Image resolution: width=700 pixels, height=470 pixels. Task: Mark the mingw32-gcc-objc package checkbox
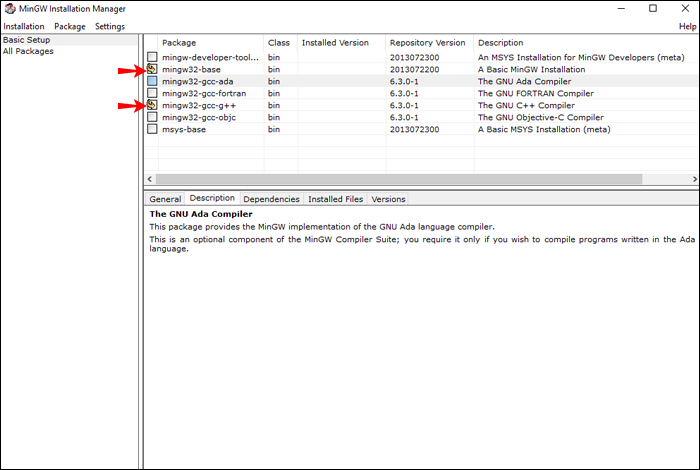pyautogui.click(x=152, y=117)
